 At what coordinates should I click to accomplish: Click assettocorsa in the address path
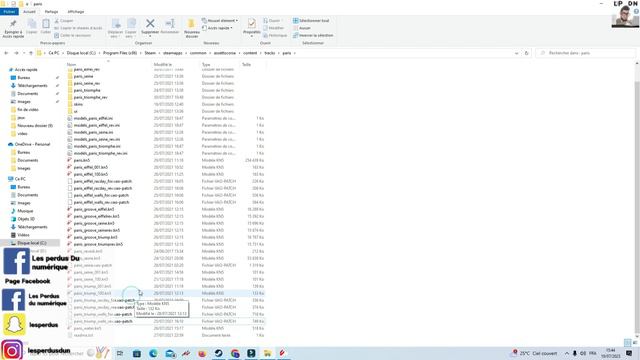[225, 53]
